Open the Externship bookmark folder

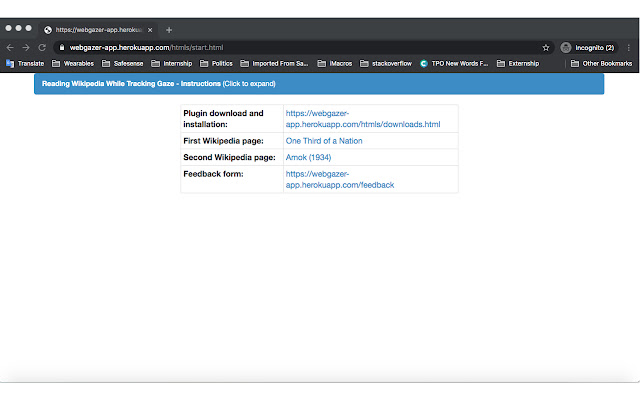coord(518,64)
